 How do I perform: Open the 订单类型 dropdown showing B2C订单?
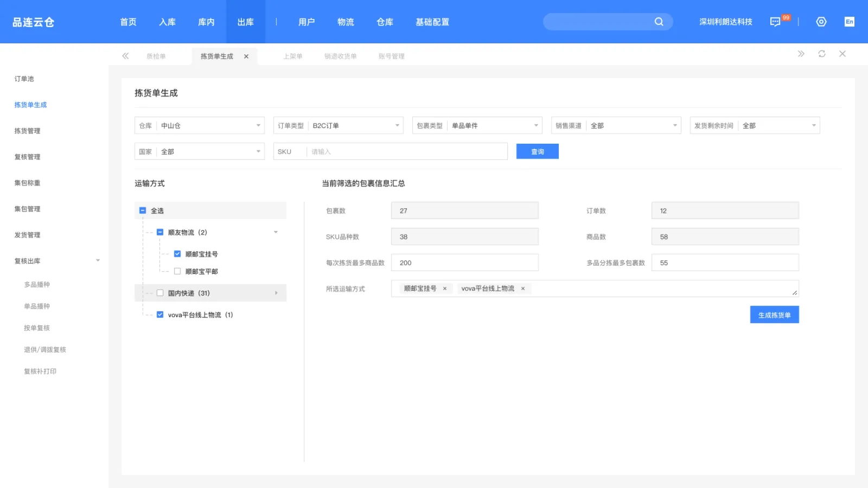[x=339, y=125]
